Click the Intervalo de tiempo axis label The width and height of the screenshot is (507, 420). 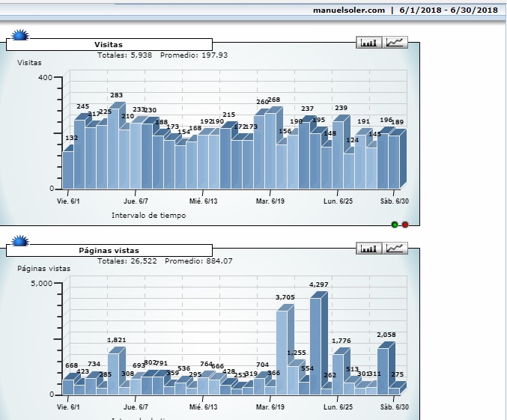point(148,216)
